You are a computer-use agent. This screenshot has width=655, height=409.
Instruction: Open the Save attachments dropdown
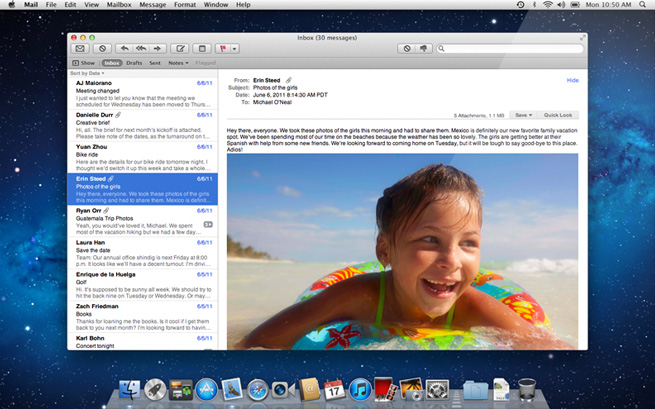tap(523, 115)
